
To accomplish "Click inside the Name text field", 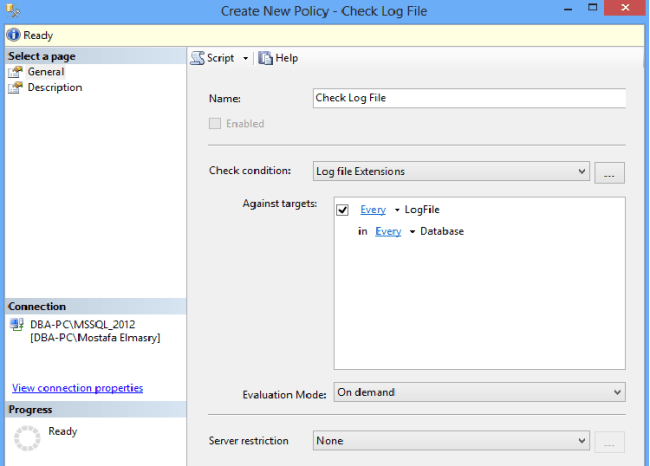I will pyautogui.click(x=469, y=98).
